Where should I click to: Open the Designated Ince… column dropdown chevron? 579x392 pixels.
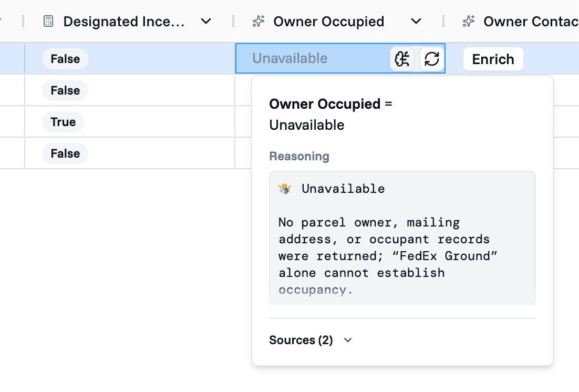click(x=206, y=22)
